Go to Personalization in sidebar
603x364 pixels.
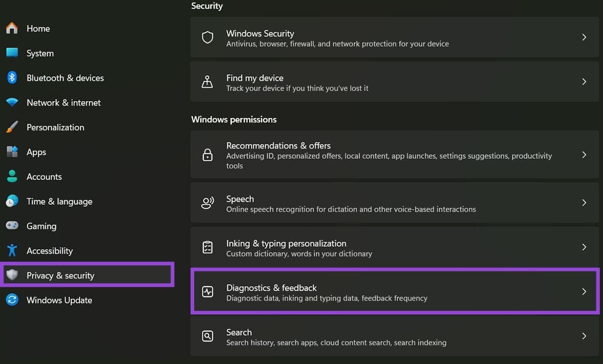pos(55,127)
